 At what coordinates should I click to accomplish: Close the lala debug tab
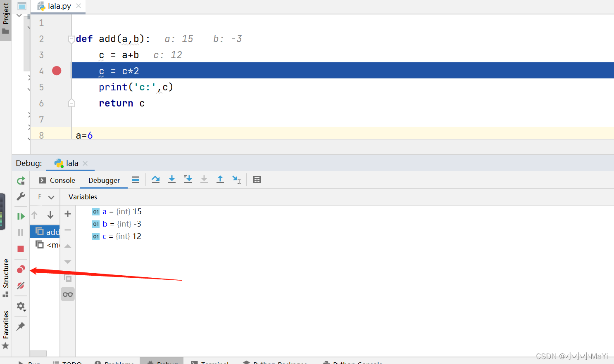[x=85, y=163]
